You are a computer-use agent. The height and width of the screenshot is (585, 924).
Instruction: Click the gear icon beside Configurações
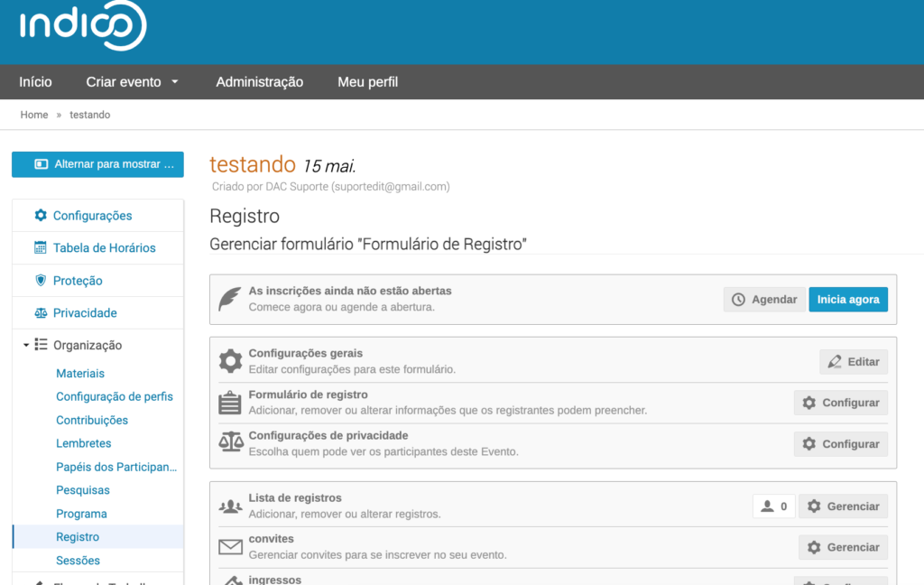pyautogui.click(x=40, y=215)
